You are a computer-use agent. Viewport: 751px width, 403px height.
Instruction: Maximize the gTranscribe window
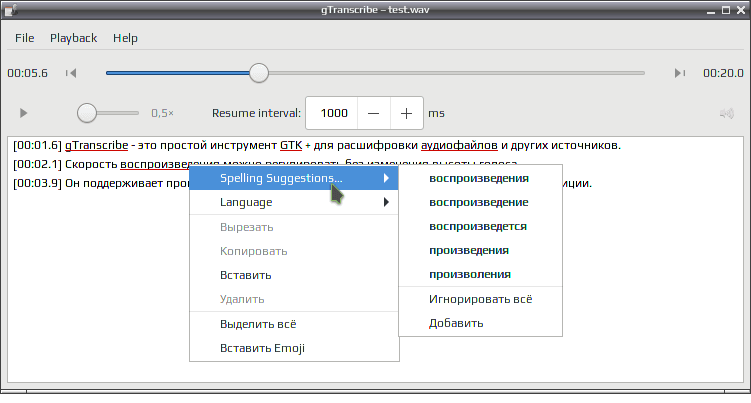point(726,10)
